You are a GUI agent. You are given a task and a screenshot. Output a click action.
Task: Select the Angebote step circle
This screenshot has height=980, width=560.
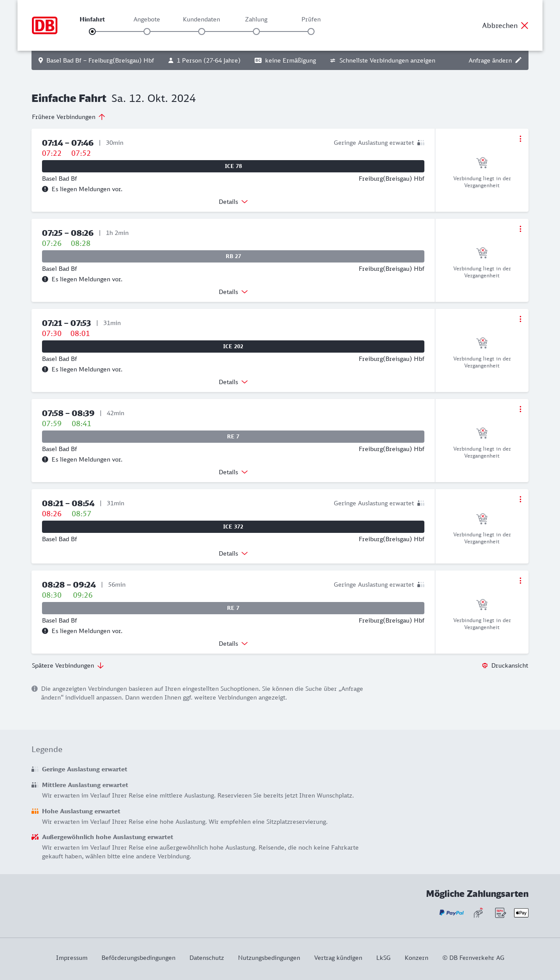[147, 31]
